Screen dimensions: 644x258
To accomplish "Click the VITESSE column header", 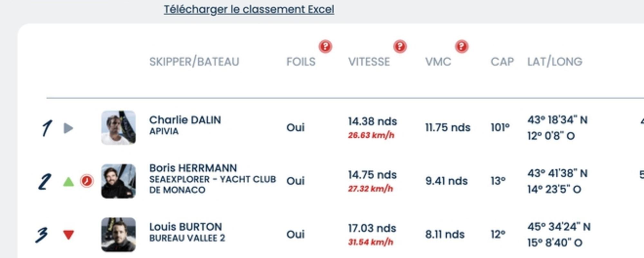I will pos(369,62).
